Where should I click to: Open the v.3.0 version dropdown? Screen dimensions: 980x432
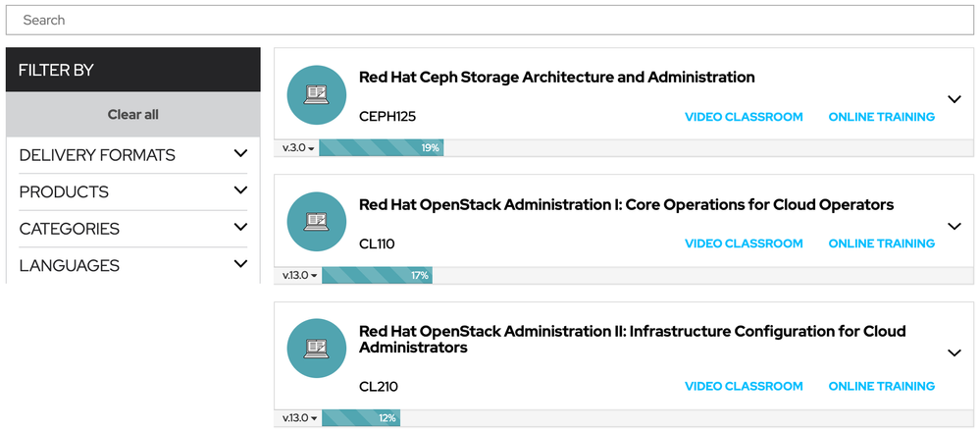[x=298, y=148]
